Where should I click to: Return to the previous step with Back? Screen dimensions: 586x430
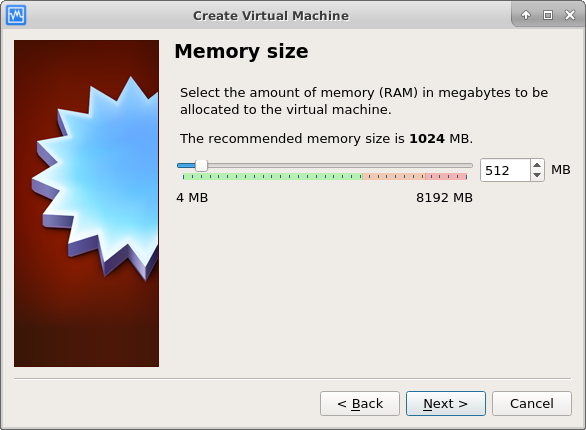pyautogui.click(x=360, y=403)
